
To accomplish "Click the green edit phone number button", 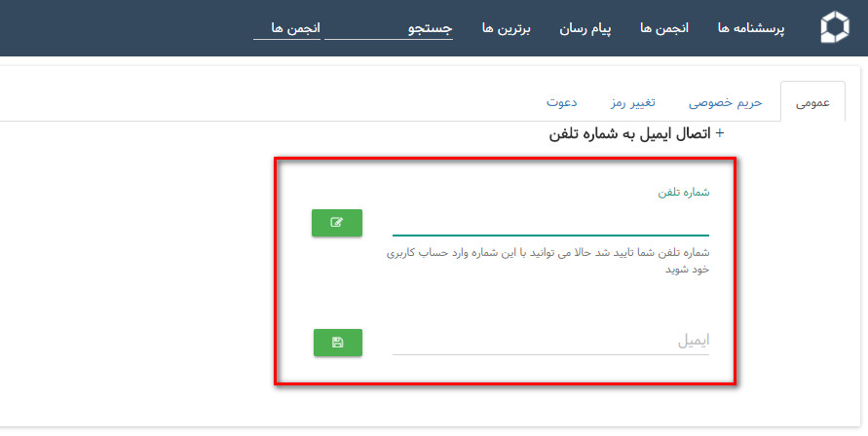I will click(336, 223).
